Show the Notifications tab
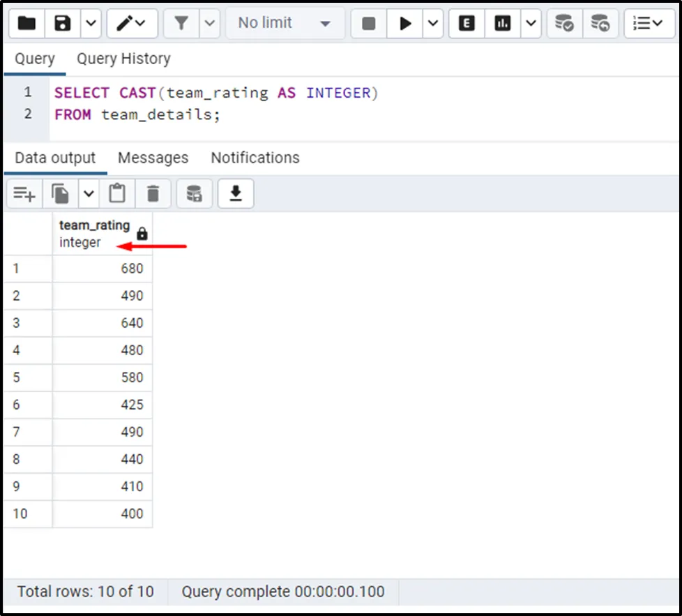Image resolution: width=682 pixels, height=616 pixels. (x=255, y=158)
